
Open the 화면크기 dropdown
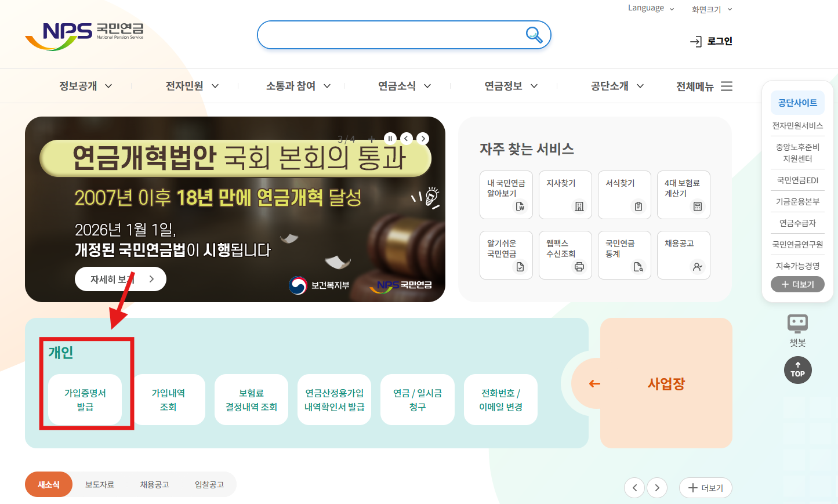[x=712, y=9]
